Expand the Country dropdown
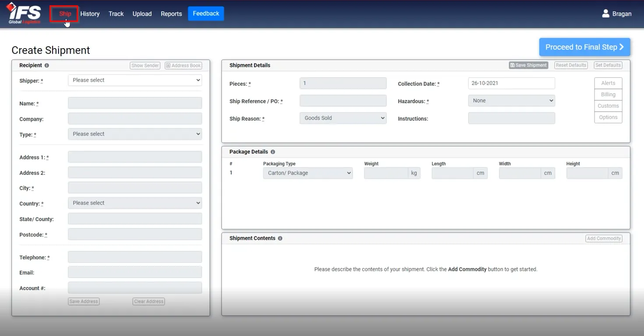Image resolution: width=644 pixels, height=336 pixels. click(x=135, y=203)
